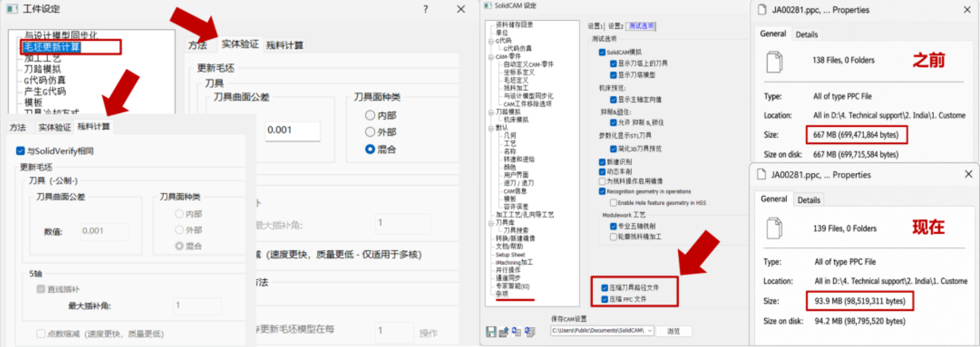Select 专家智能(EI) in the tree
The height and width of the screenshot is (347, 980).
[x=512, y=286]
